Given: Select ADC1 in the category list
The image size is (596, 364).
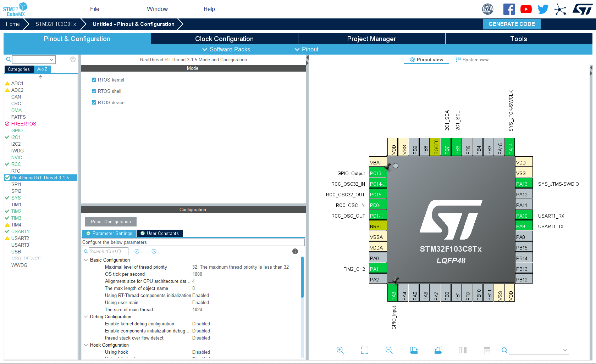Looking at the screenshot, I should tap(17, 83).
